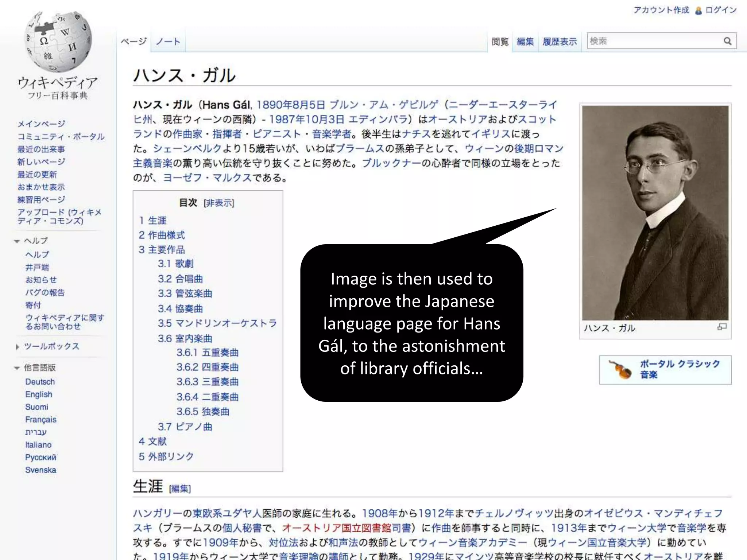Click the アカウント作成 link
The height and width of the screenshot is (560, 747).
tap(661, 10)
